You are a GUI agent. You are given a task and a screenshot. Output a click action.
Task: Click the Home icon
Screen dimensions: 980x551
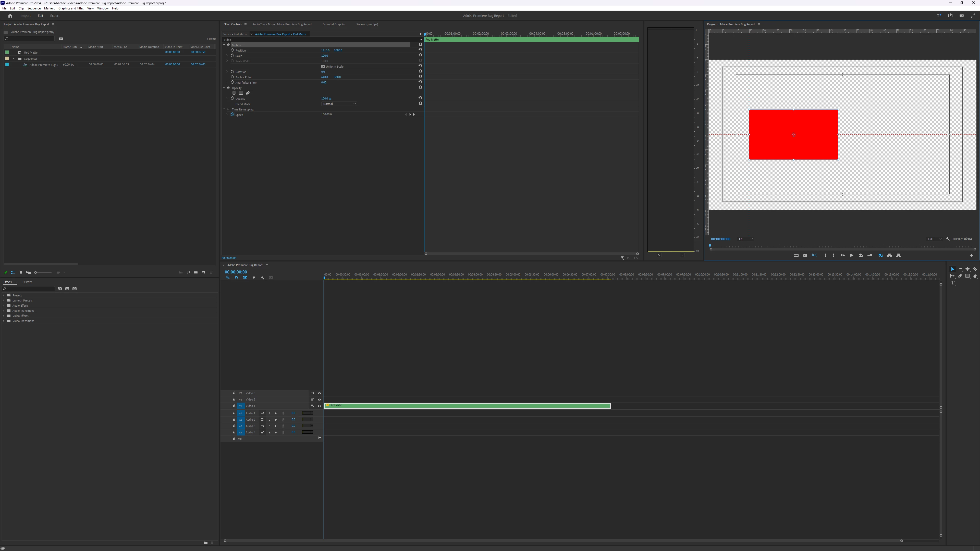click(x=10, y=16)
